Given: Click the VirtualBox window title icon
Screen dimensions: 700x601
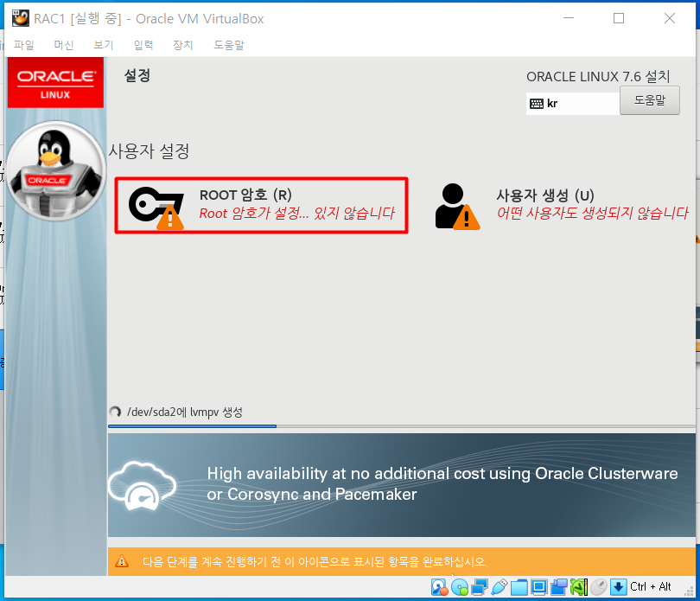Looking at the screenshot, I should click(21, 18).
